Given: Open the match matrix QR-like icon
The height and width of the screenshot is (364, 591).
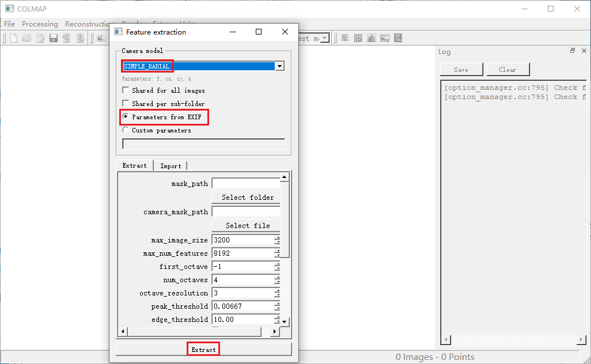Looking at the screenshot, I should [358, 38].
